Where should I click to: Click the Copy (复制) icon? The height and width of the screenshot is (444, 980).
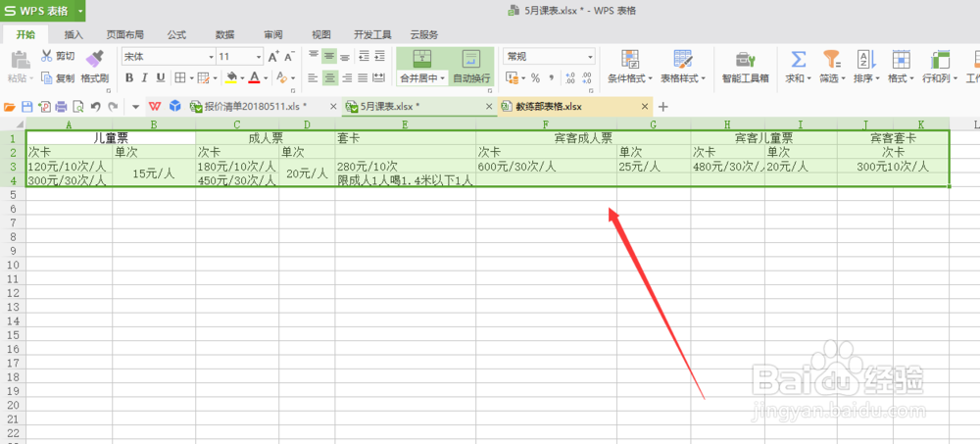47,78
